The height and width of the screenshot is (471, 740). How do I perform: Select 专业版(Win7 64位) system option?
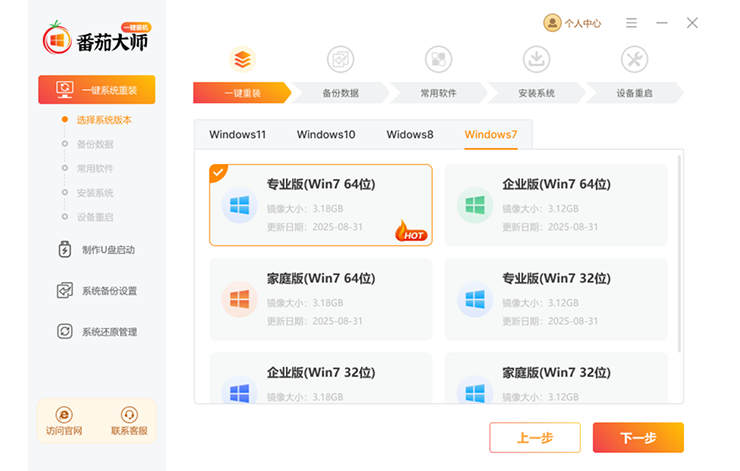pos(321,205)
